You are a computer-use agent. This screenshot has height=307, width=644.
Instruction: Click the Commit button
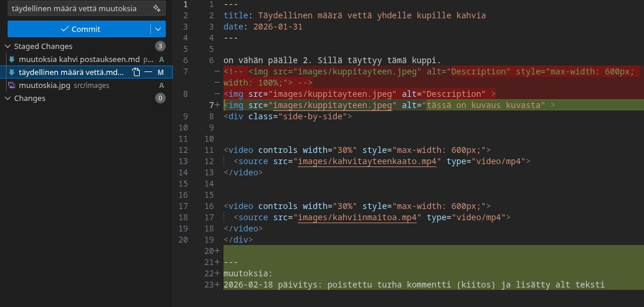tap(79, 29)
